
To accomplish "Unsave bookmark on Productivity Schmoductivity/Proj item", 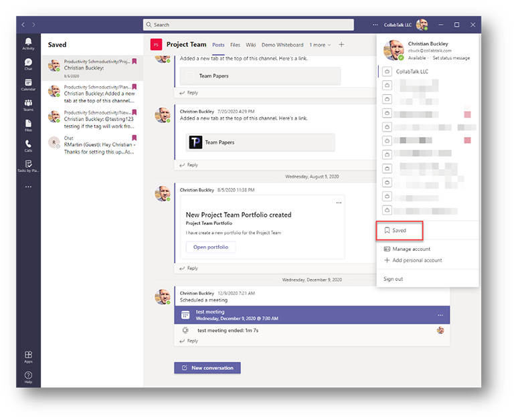I will pyautogui.click(x=134, y=62).
